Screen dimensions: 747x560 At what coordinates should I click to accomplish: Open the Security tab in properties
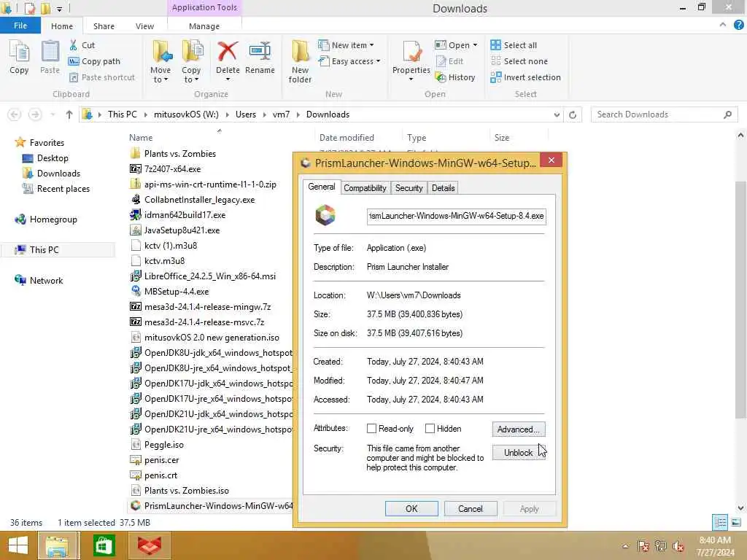tap(409, 187)
